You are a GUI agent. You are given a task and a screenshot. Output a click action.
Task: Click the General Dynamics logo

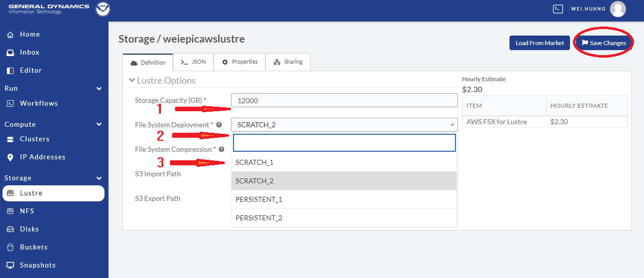pos(48,9)
